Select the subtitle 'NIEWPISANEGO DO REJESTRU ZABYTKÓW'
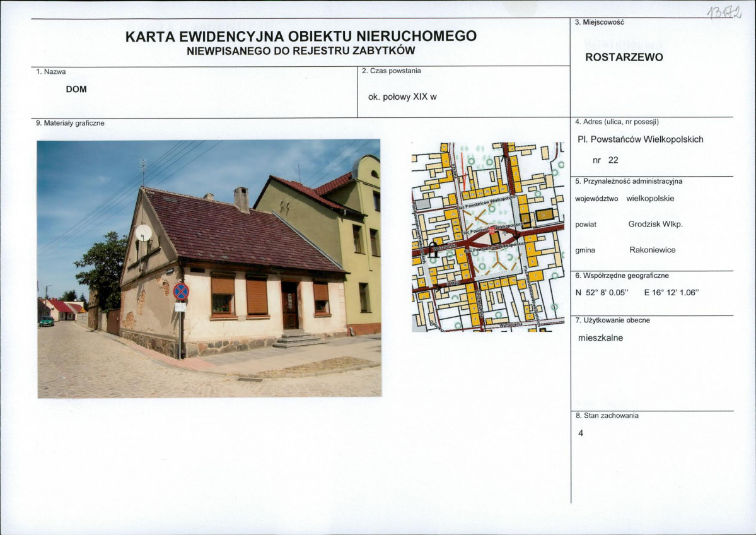The height and width of the screenshot is (535, 756). tap(301, 50)
